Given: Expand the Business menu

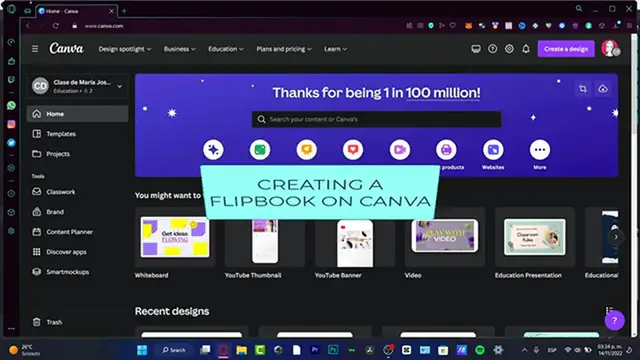Looking at the screenshot, I should [x=179, y=49].
